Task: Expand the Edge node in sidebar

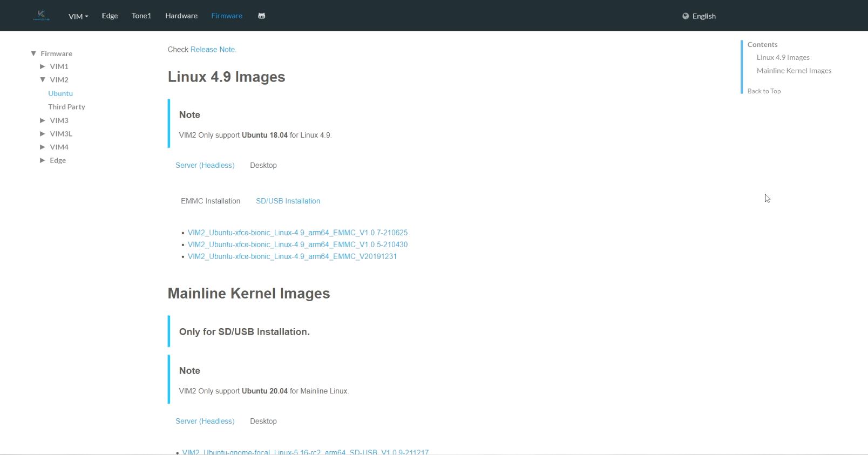Action: [x=43, y=160]
